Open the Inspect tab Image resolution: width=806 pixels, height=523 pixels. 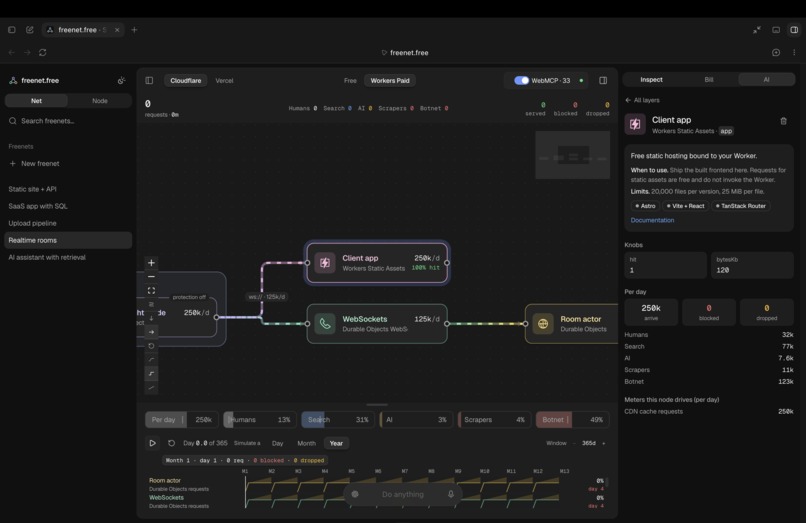[651, 80]
